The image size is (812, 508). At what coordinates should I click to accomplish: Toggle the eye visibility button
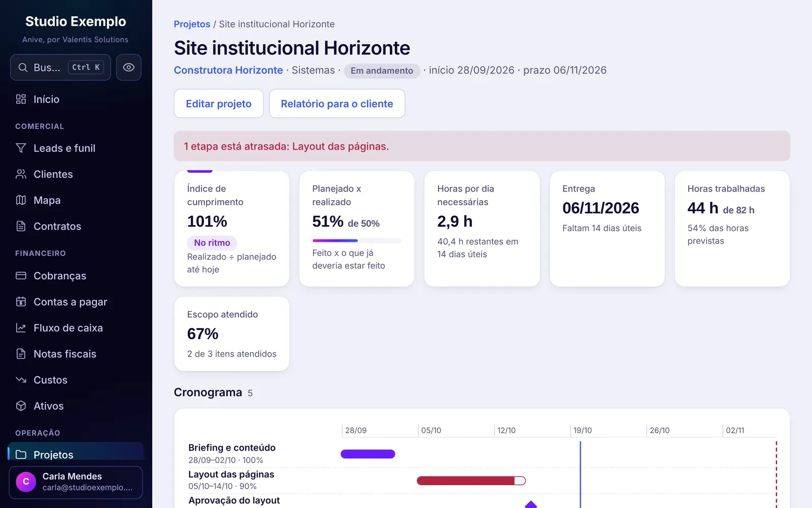tap(128, 68)
